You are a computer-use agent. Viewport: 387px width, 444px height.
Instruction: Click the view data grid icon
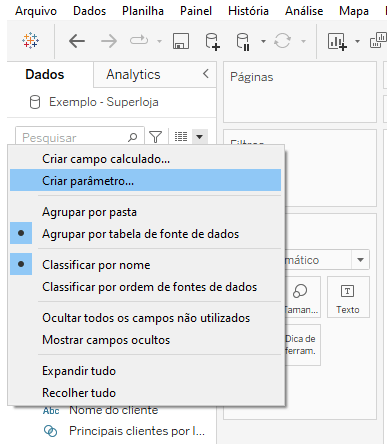pyautogui.click(x=181, y=137)
